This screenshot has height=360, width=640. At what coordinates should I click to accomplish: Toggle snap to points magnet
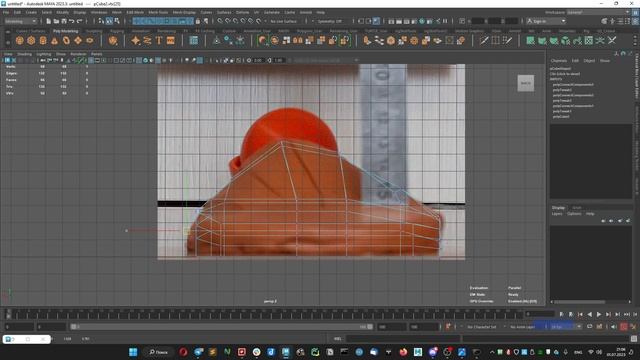[236, 21]
